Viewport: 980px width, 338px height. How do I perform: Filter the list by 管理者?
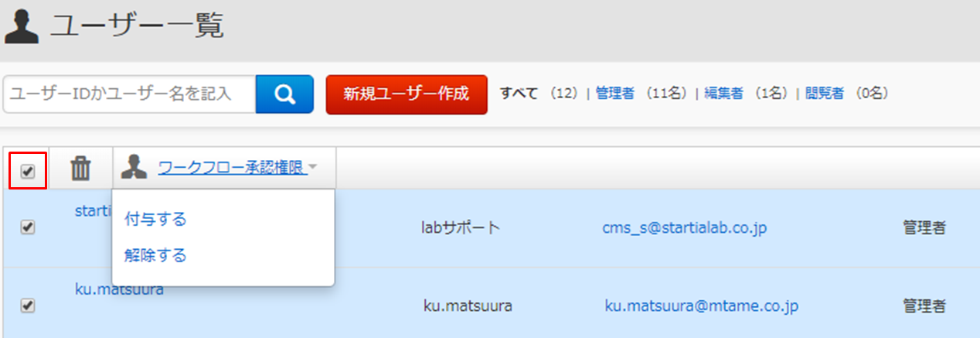coord(614,94)
